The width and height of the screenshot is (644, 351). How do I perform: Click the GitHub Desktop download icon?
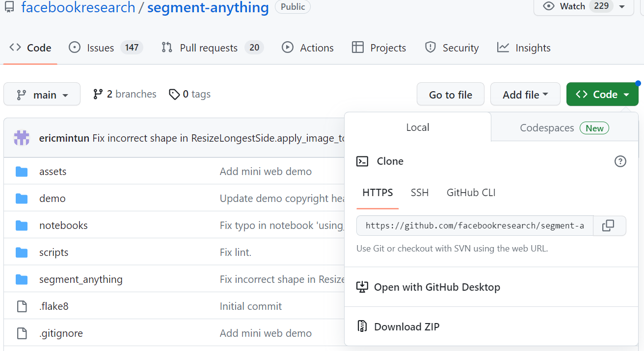(362, 287)
